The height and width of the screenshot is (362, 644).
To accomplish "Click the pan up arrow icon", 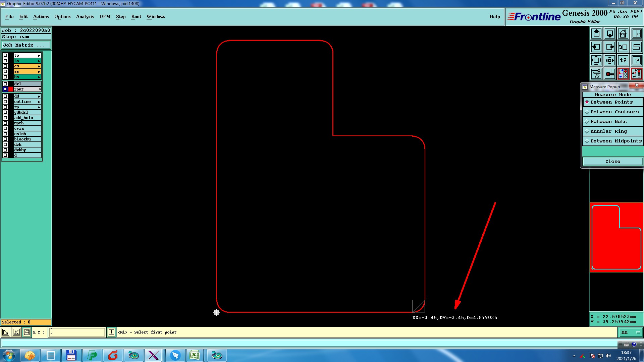I will coord(596,34).
